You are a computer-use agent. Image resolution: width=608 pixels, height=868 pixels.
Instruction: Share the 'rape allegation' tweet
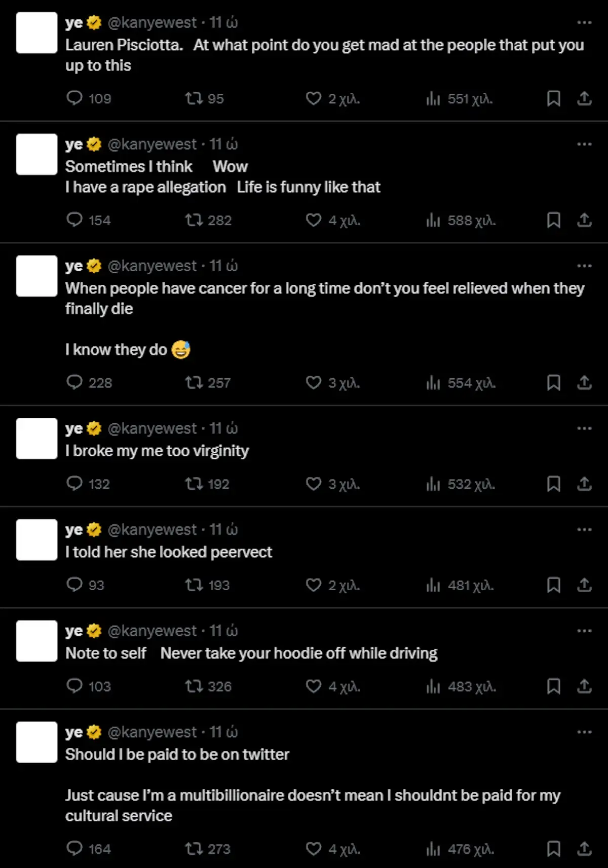pos(584,220)
